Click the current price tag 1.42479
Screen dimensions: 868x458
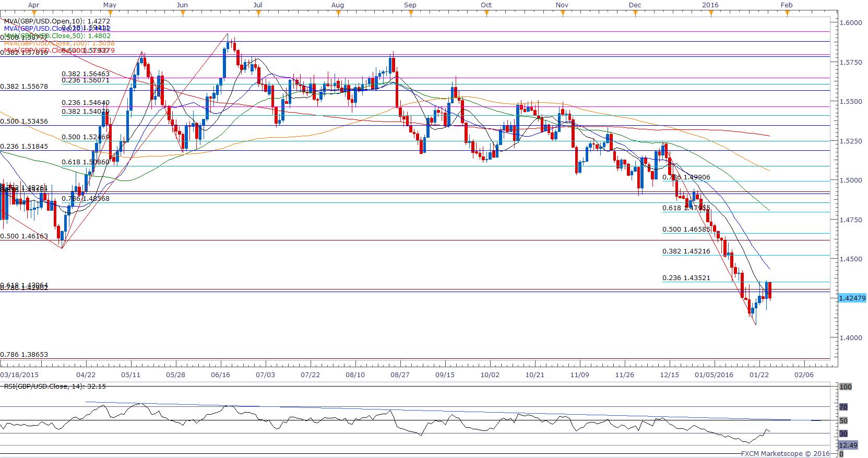(851, 298)
